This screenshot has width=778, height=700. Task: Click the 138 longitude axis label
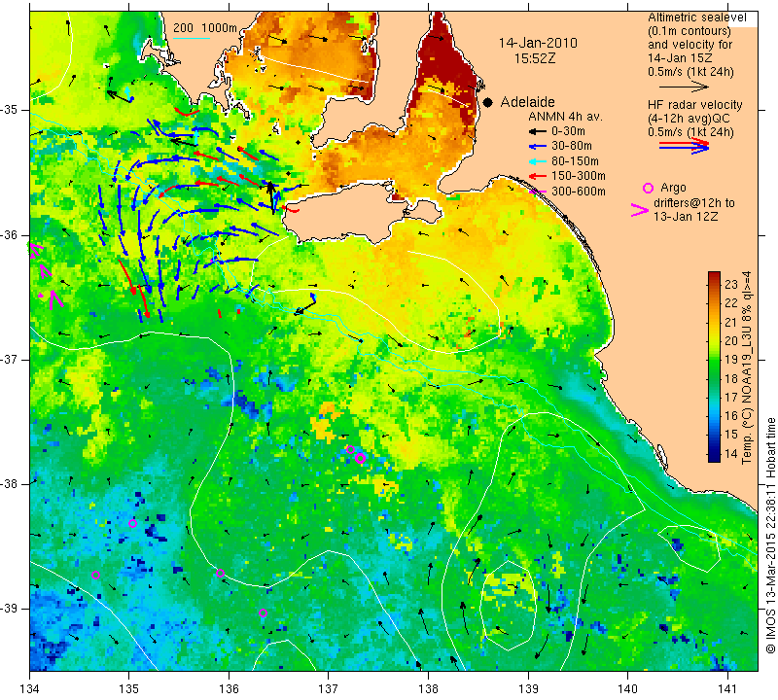[x=428, y=689]
